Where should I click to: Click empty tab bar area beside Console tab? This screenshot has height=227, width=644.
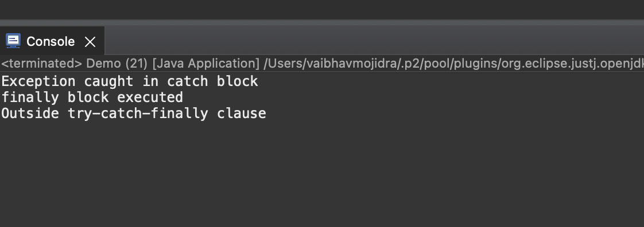[x=374, y=41]
